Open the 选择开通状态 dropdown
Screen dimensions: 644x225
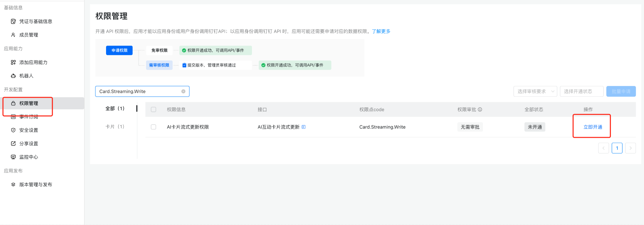[x=581, y=91]
